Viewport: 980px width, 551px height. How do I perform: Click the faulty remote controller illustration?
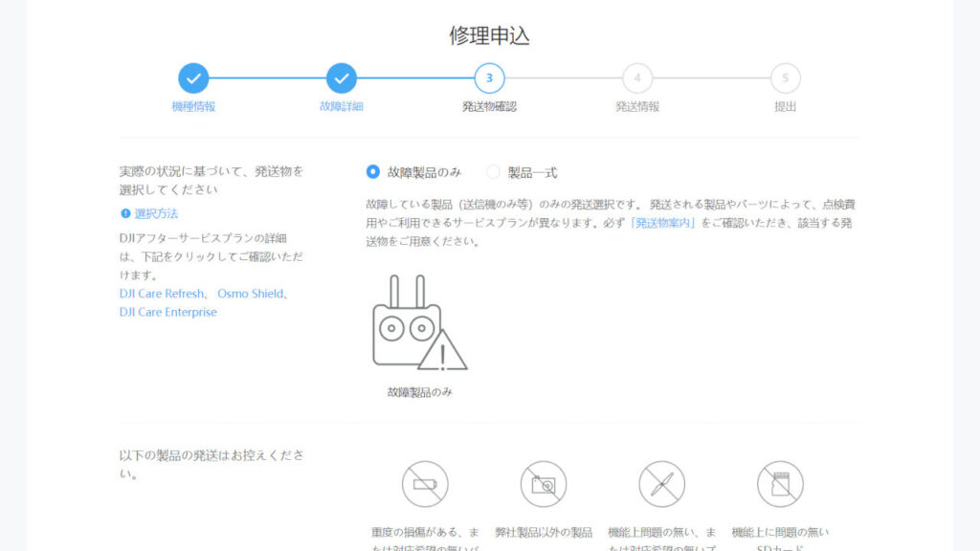pyautogui.click(x=419, y=323)
